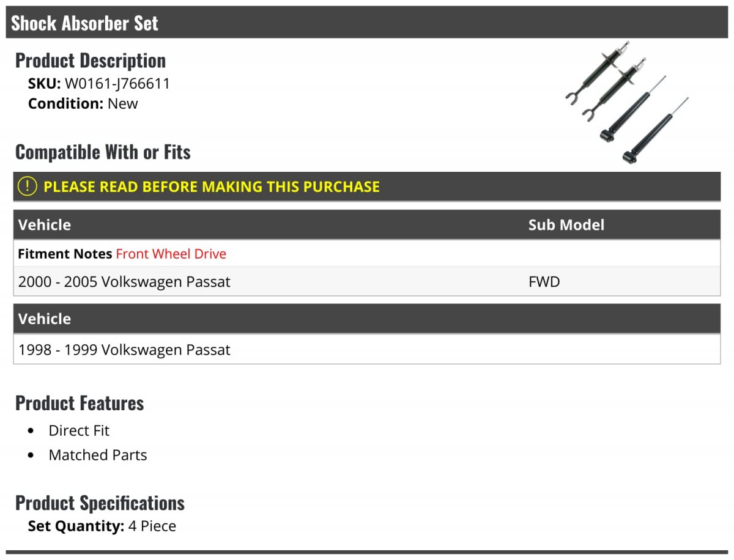Click the PLEASE READ BEFORE MAKING THIS PURCHASE notice
The width and height of the screenshot is (734, 560).
pyautogui.click(x=212, y=186)
